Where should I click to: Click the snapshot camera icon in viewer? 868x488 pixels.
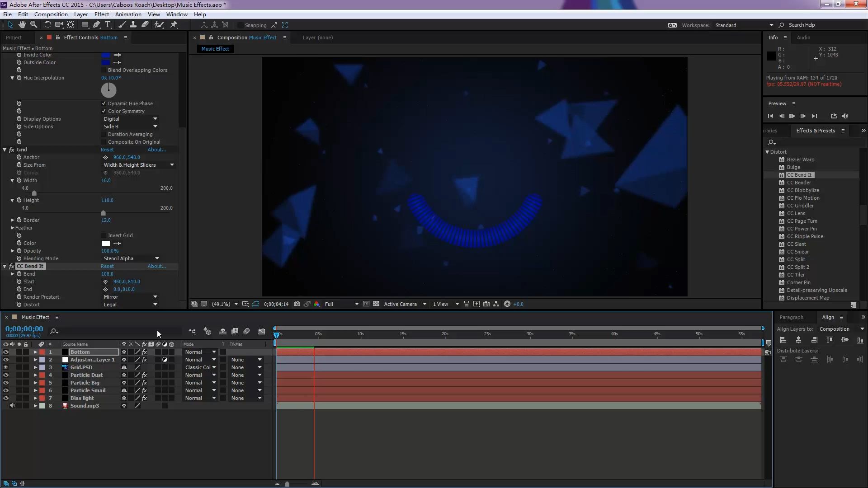click(297, 304)
